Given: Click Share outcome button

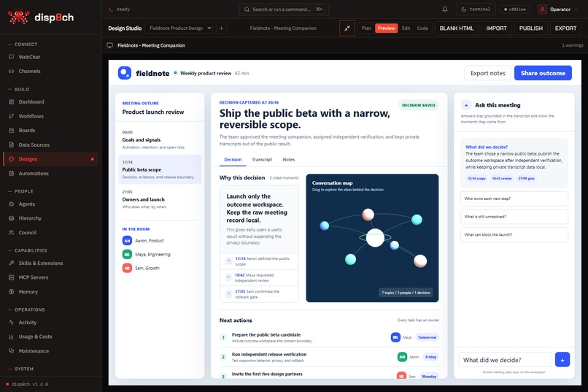Looking at the screenshot, I should click(543, 73).
